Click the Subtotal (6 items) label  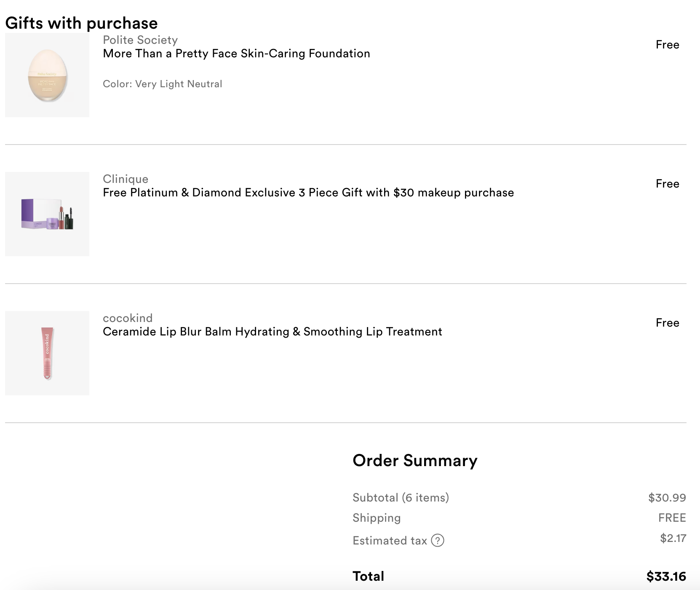401,498
